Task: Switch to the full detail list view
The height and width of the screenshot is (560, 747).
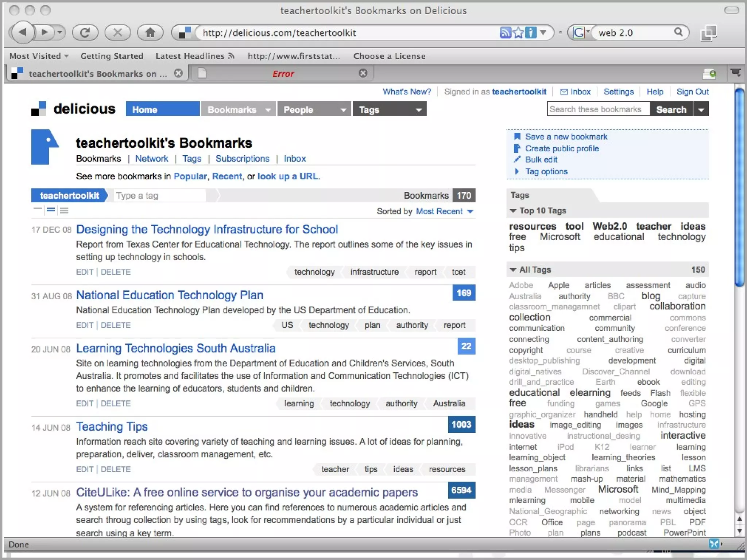Action: [64, 210]
